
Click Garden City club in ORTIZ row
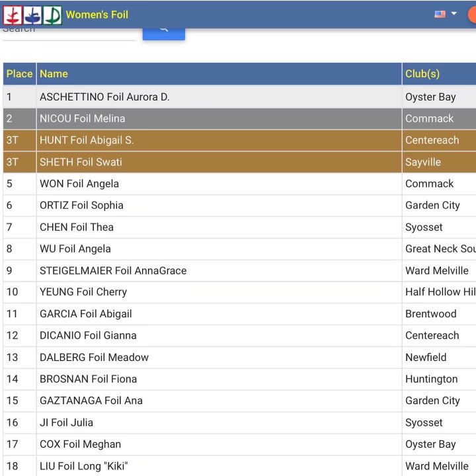[432, 206]
